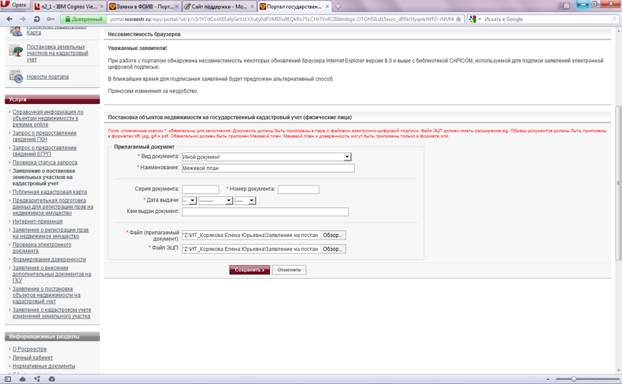Click the browser address bar URL
622x384 pixels.
(281, 19)
